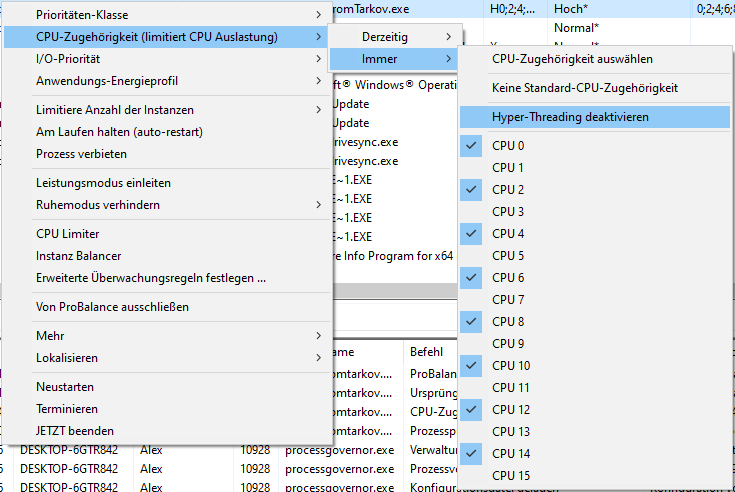Expand the I/O-Priorität submenu

click(x=167, y=59)
